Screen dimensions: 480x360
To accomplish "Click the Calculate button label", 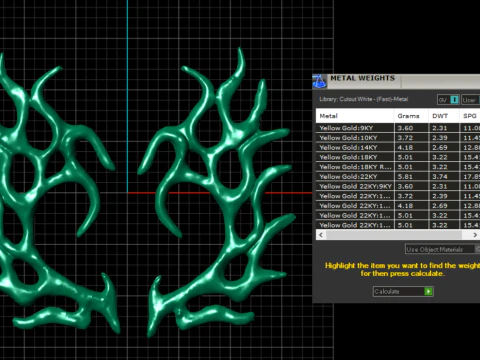I will pyautogui.click(x=387, y=292).
